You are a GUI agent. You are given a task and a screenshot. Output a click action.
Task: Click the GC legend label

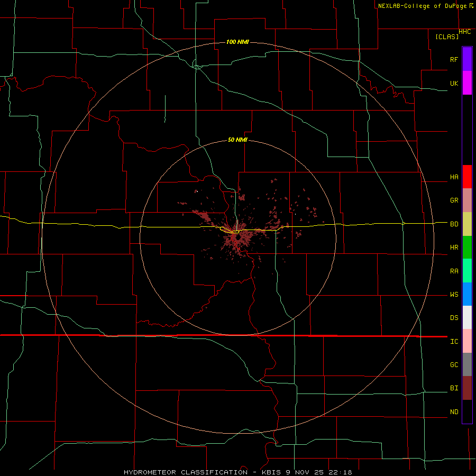point(454,365)
